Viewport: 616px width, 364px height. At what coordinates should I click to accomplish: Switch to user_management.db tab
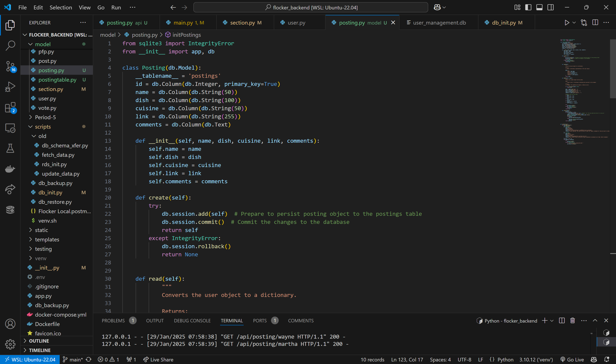click(439, 23)
